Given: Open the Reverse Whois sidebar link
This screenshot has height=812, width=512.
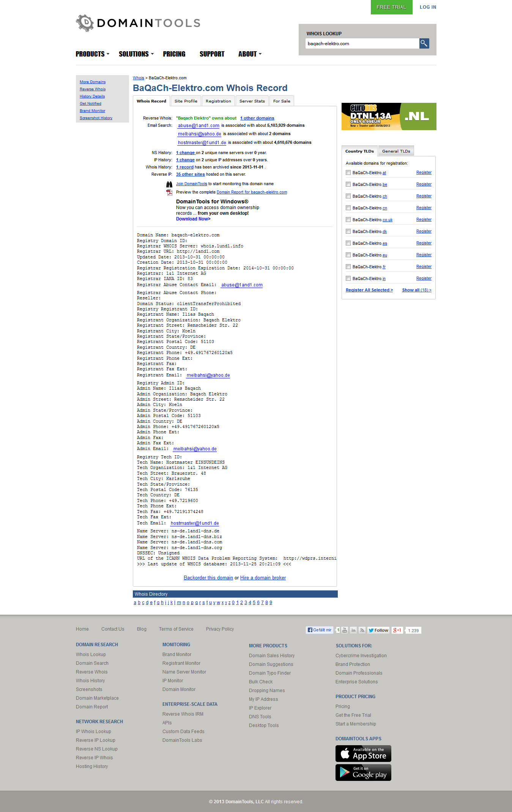Looking at the screenshot, I should pyautogui.click(x=93, y=89).
